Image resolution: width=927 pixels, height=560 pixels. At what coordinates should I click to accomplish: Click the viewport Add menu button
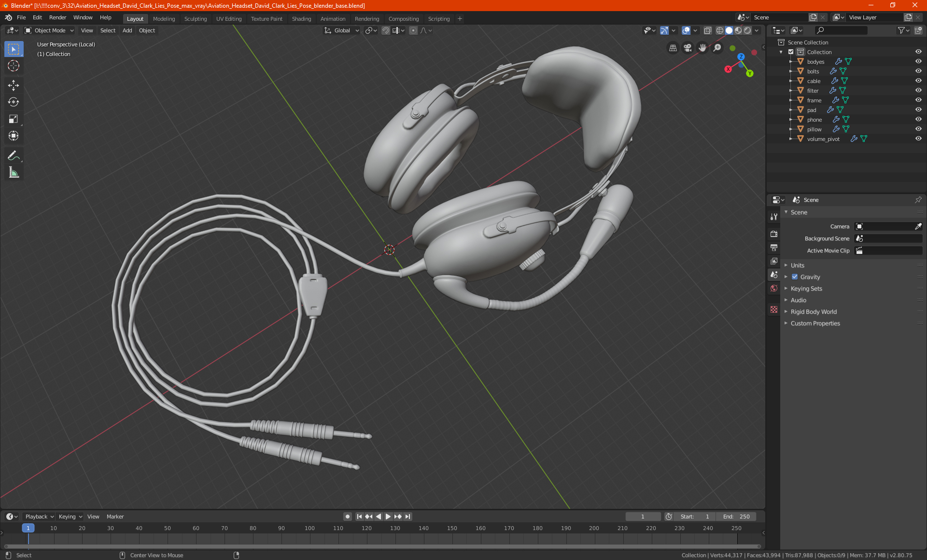tap(127, 30)
